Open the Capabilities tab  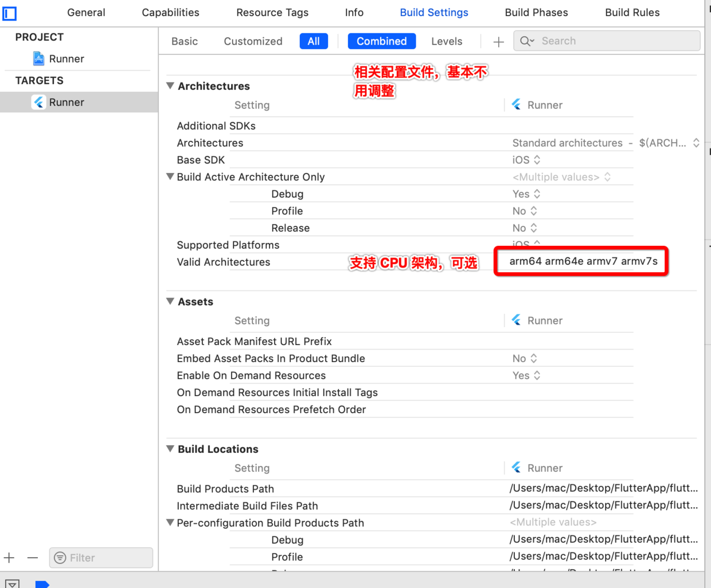pyautogui.click(x=170, y=13)
